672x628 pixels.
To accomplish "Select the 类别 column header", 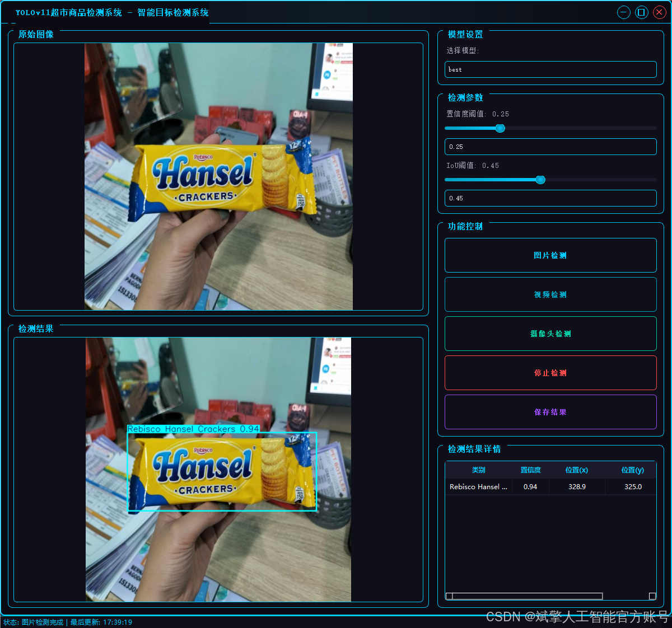I will click(x=478, y=470).
